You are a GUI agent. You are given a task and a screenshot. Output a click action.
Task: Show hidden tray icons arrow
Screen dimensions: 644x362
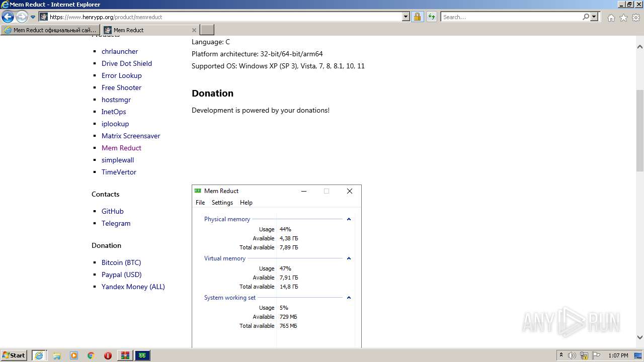tap(561, 355)
